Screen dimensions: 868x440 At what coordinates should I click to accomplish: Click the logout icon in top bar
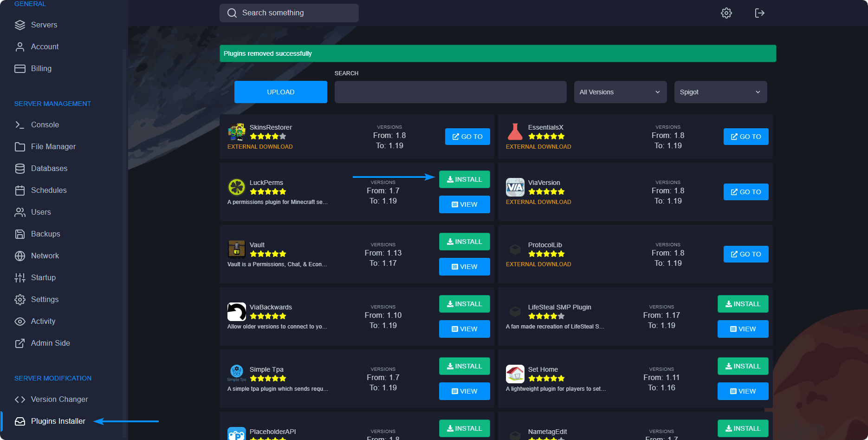coord(759,13)
